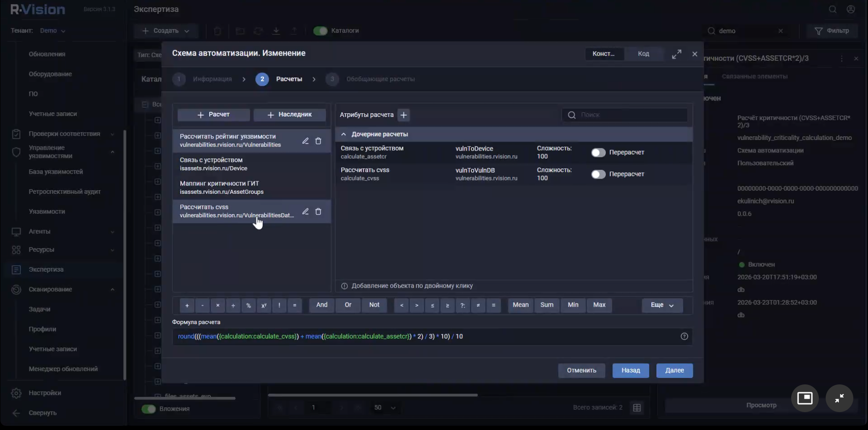Switch to grid view icon near pagination

pos(637,407)
